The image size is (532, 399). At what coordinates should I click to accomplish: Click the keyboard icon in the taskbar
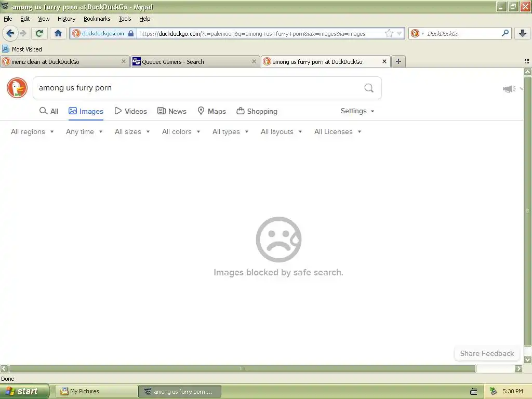click(474, 392)
